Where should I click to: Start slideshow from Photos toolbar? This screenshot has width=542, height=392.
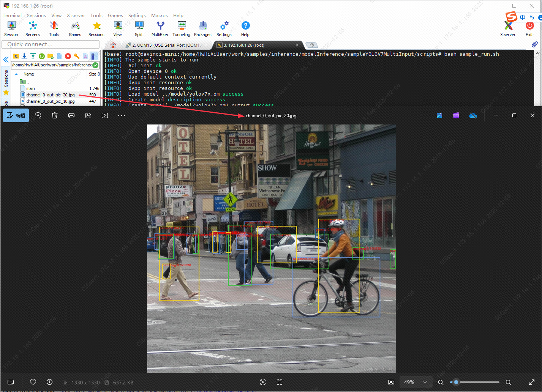(105, 115)
